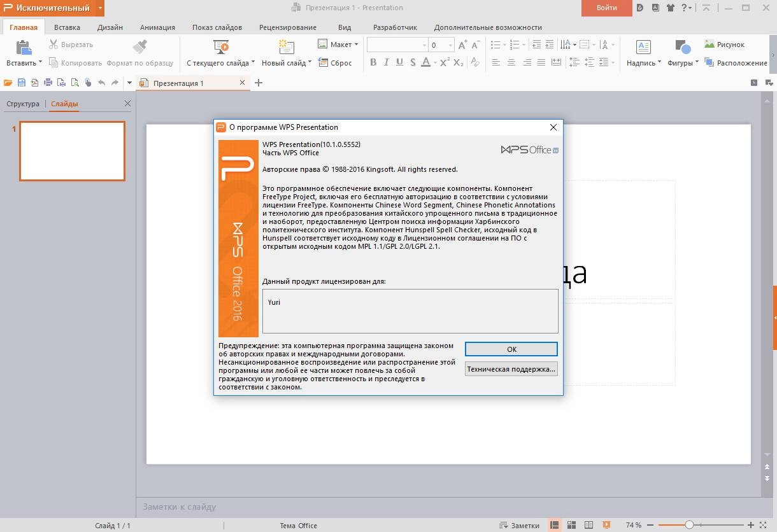Click the Export to PDF icon
Image resolution: width=777 pixels, height=532 pixels.
point(34,83)
